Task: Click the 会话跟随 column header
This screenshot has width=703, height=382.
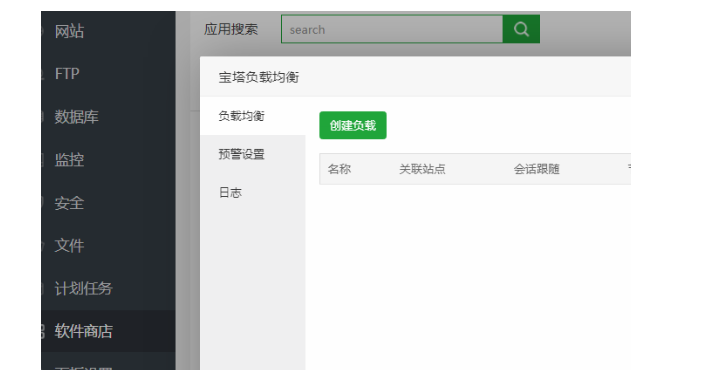Action: (x=537, y=169)
